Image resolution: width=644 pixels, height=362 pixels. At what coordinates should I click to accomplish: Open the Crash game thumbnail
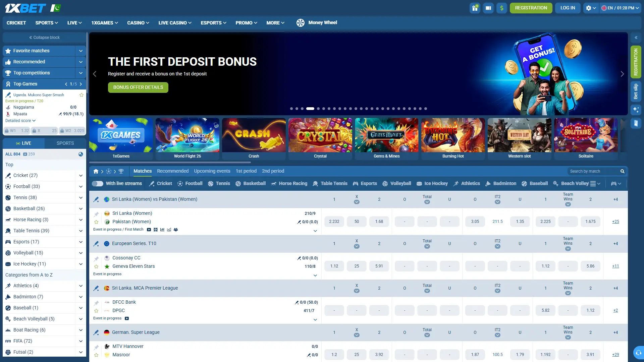pyautogui.click(x=254, y=139)
